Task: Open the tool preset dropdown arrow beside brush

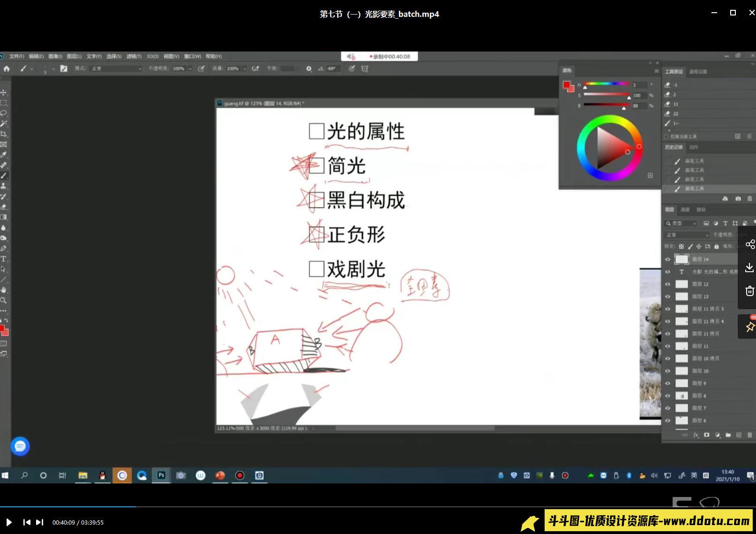Action: pos(32,68)
